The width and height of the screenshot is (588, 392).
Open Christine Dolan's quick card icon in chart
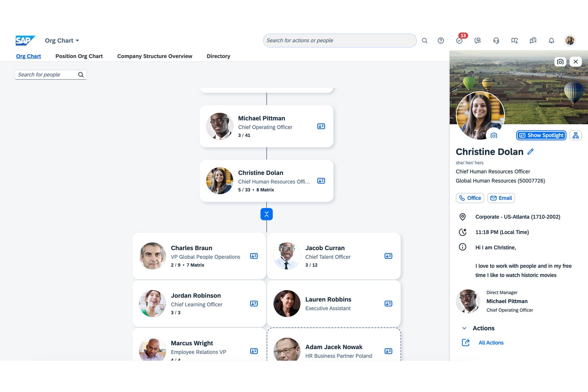click(321, 181)
